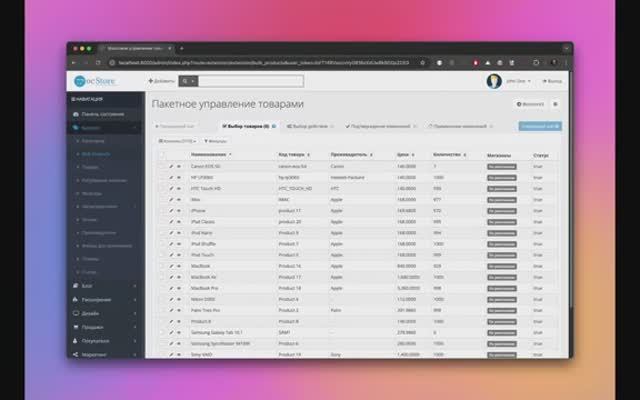Open search type dropdown arrow in header
Screen dimensions: 640x400
click(193, 81)
